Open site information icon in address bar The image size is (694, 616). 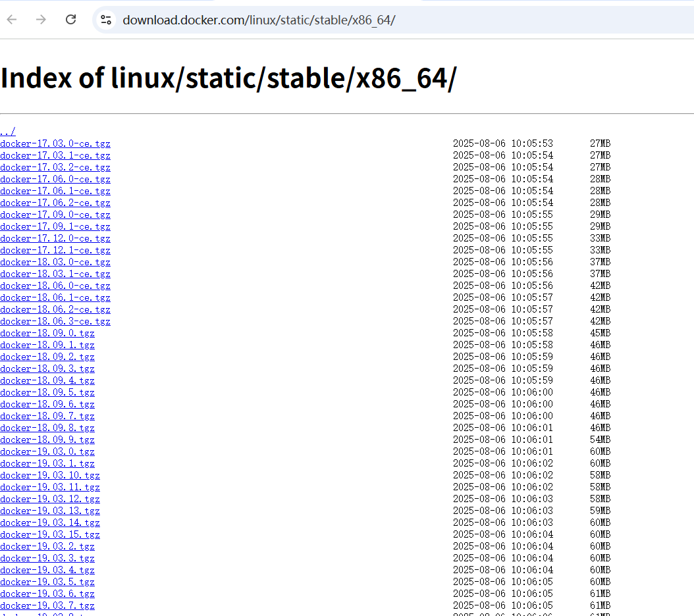pos(106,20)
